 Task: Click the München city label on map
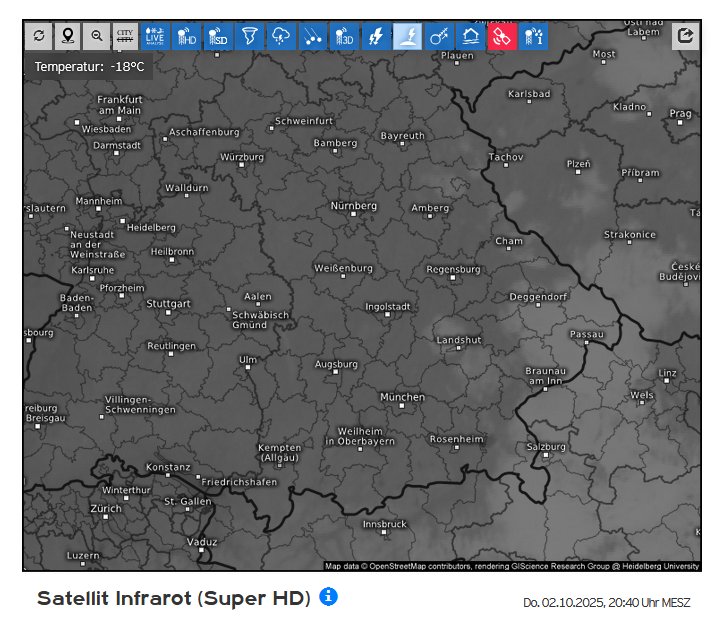pyautogui.click(x=402, y=397)
